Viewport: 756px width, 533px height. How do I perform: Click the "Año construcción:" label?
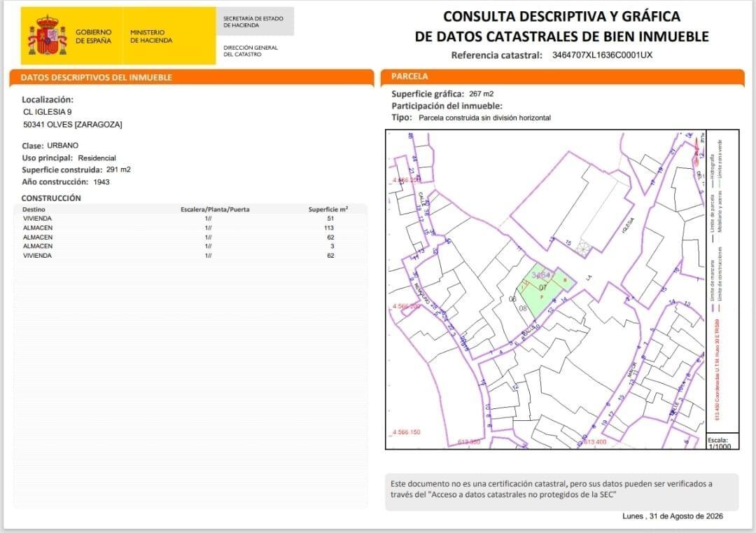tap(55, 182)
